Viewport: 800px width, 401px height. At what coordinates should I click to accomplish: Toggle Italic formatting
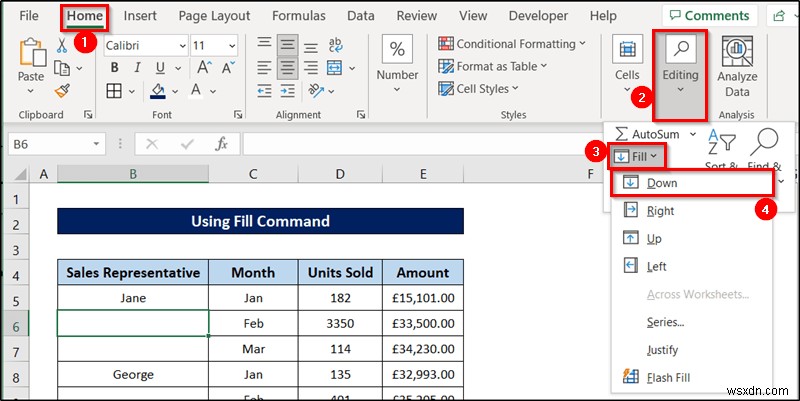136,68
